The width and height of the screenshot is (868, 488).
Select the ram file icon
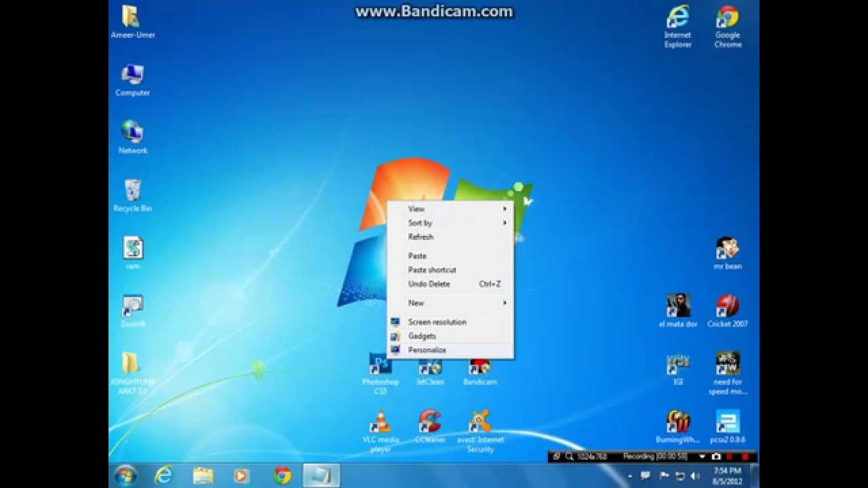(x=132, y=253)
